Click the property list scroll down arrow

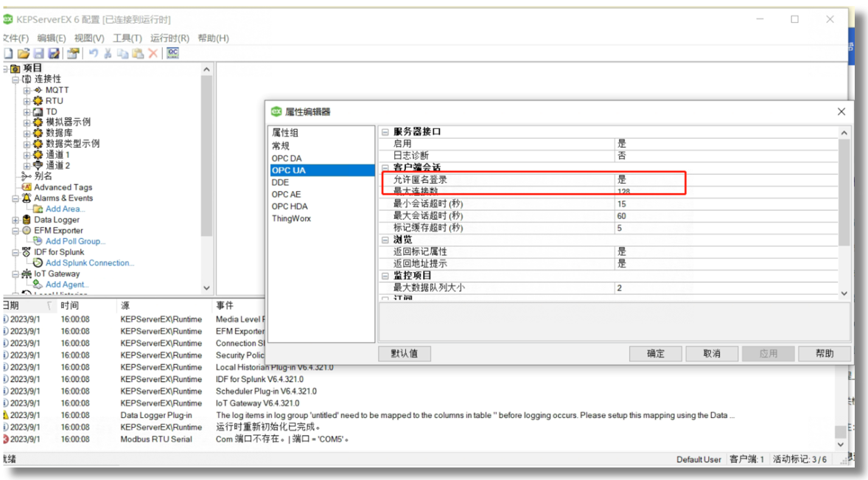[844, 293]
